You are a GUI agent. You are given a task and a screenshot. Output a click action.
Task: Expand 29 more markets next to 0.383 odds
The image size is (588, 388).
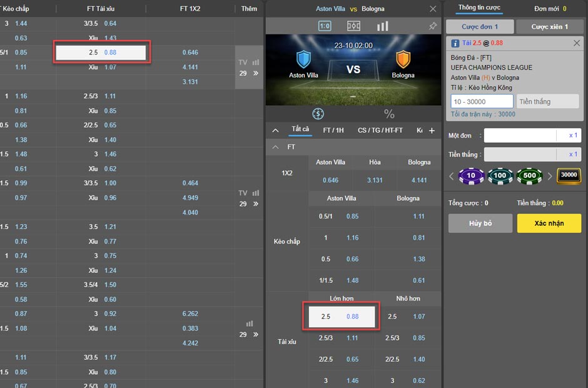tap(256, 334)
